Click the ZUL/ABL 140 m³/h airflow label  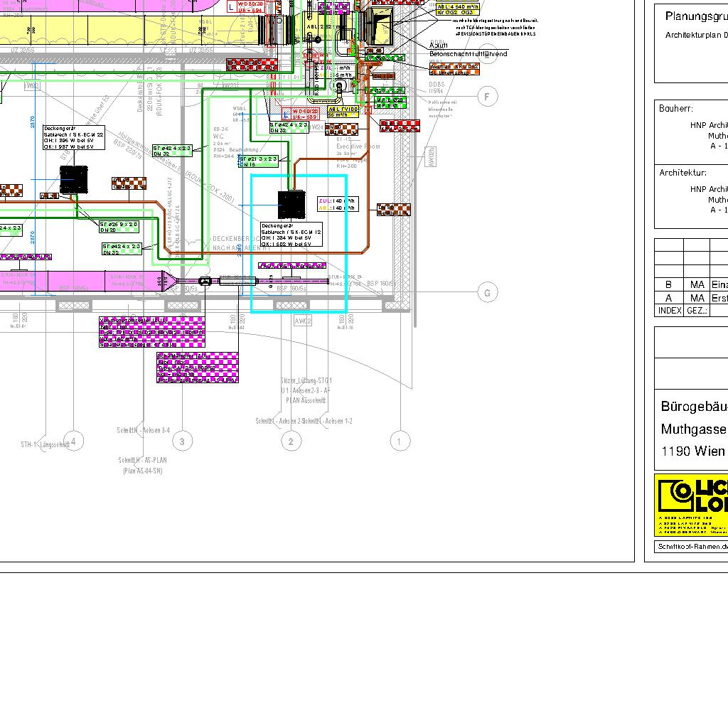coord(337,205)
